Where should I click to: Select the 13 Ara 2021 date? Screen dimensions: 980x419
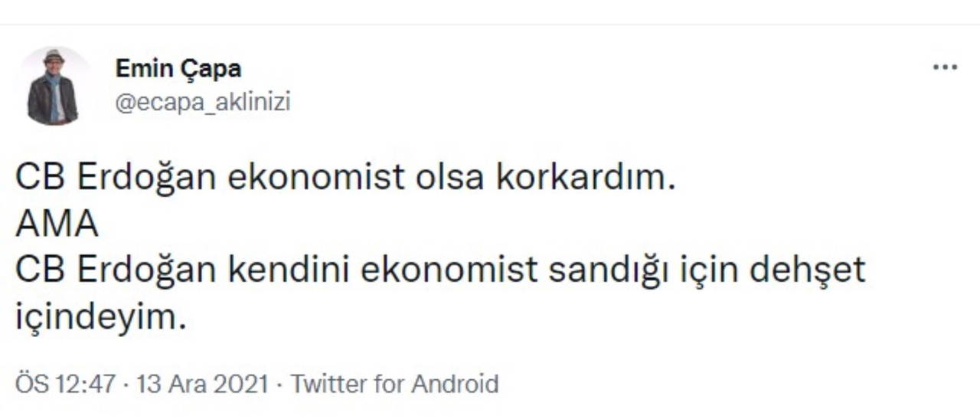pyautogui.click(x=202, y=384)
